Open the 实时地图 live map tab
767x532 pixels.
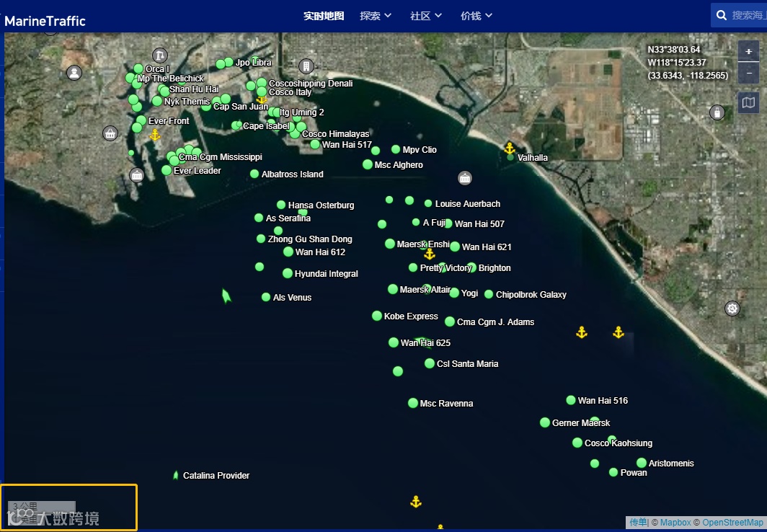pos(324,16)
